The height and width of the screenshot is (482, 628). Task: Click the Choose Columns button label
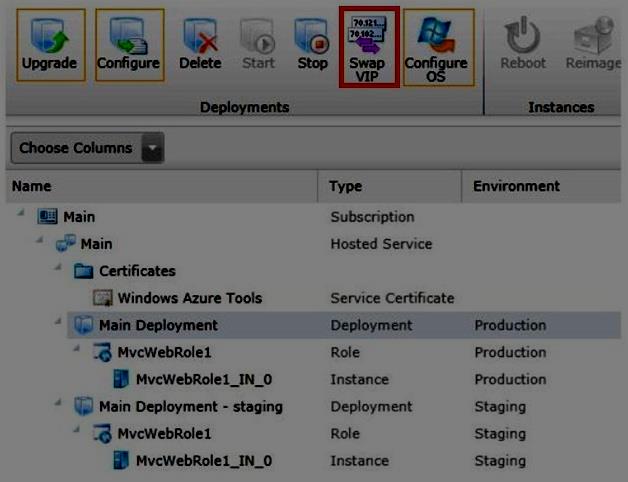pos(76,148)
